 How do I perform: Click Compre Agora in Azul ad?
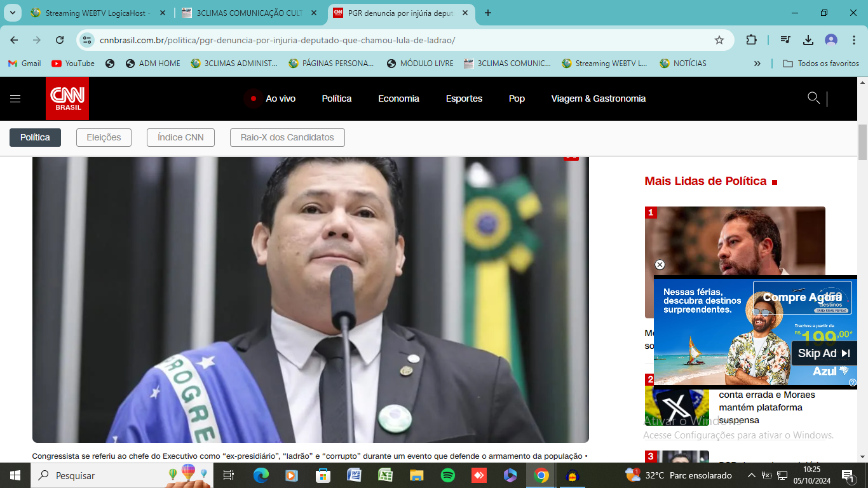pyautogui.click(x=802, y=297)
